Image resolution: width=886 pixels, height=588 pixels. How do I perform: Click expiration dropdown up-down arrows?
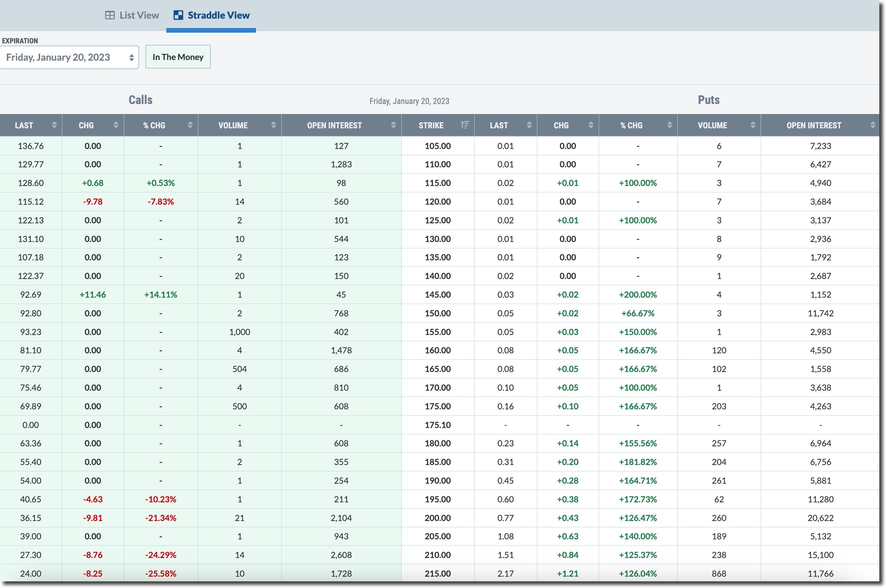click(132, 57)
